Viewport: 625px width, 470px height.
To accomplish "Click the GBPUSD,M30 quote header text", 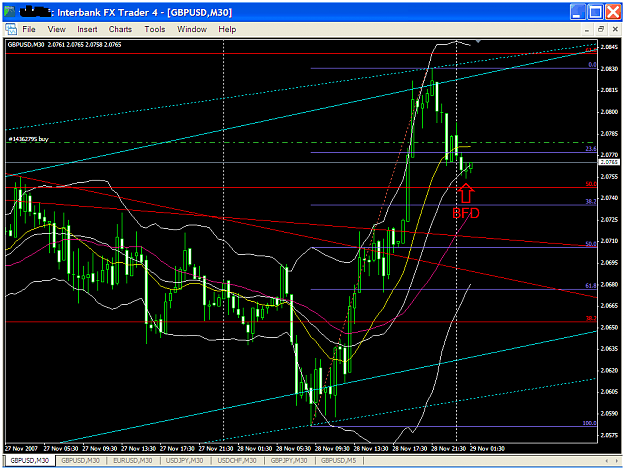I will [64, 45].
